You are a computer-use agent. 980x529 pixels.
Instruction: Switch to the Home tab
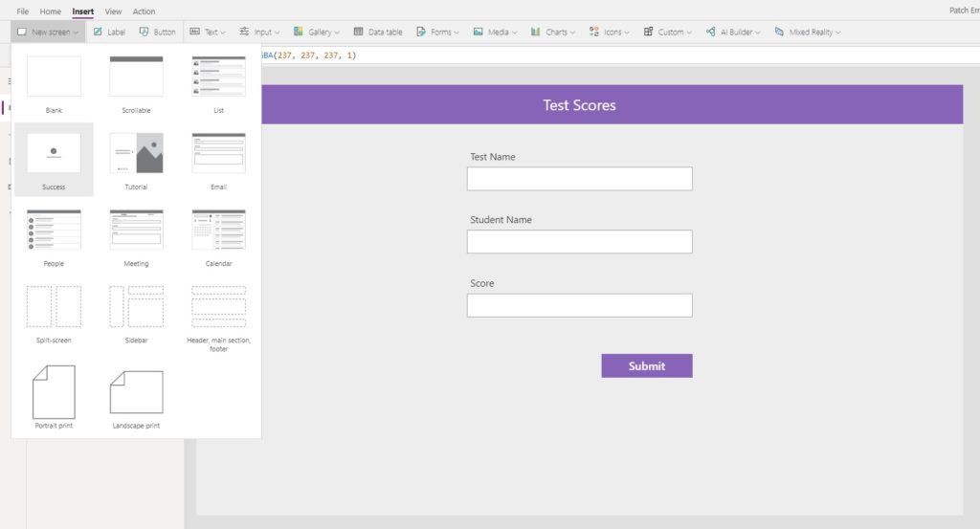pyautogui.click(x=50, y=11)
